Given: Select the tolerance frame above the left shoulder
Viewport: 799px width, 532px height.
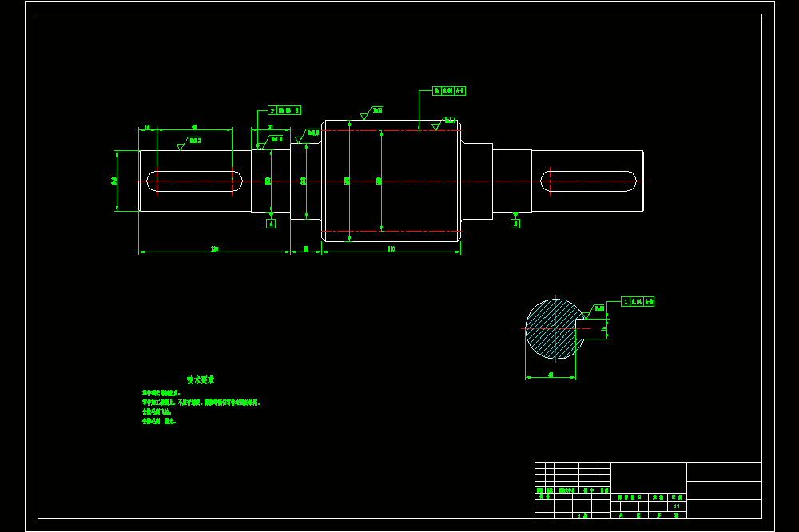Looking at the screenshot, I should [x=284, y=110].
